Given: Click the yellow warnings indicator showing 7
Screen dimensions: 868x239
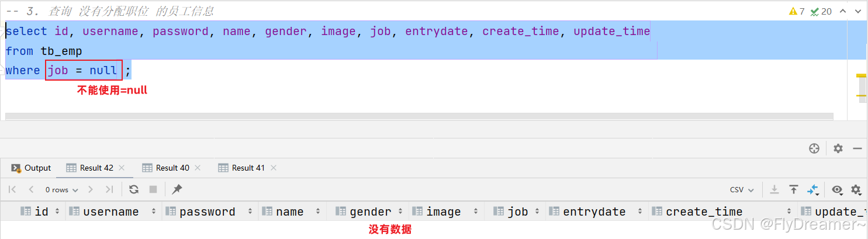Looking at the screenshot, I should [797, 11].
